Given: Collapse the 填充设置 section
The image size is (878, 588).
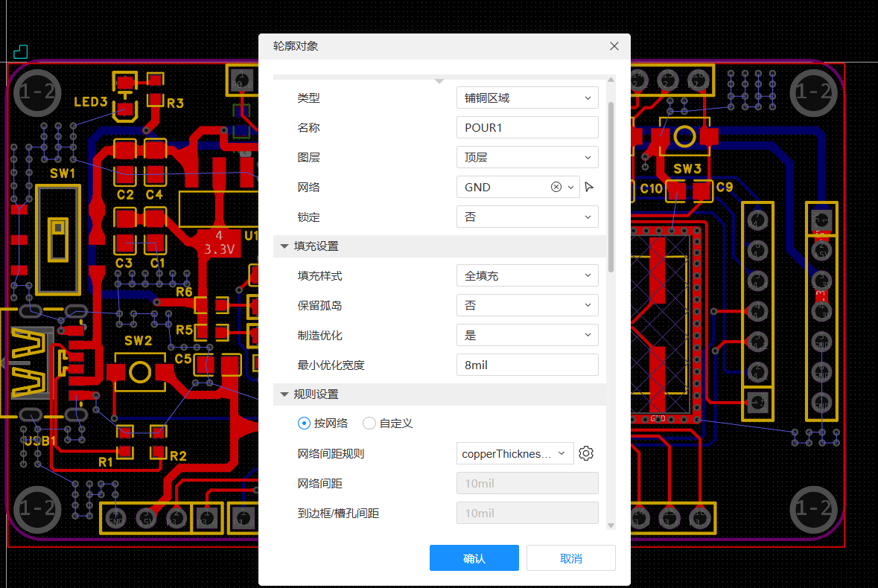Looking at the screenshot, I should pos(284,246).
